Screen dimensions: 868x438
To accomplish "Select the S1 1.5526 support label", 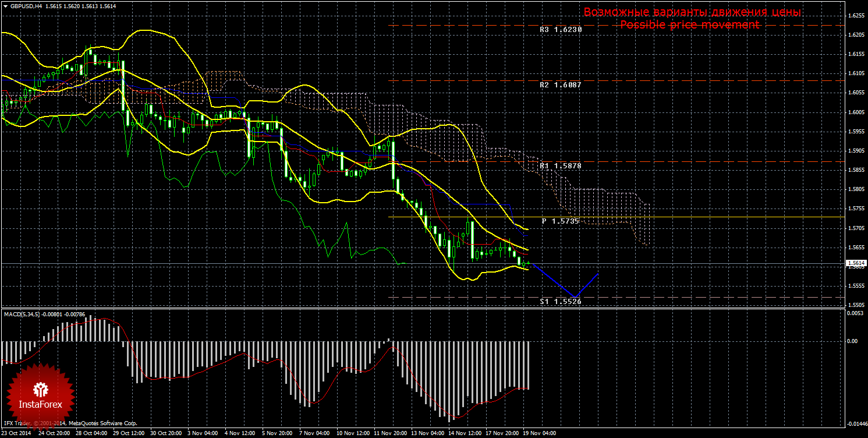I will pyautogui.click(x=561, y=302).
